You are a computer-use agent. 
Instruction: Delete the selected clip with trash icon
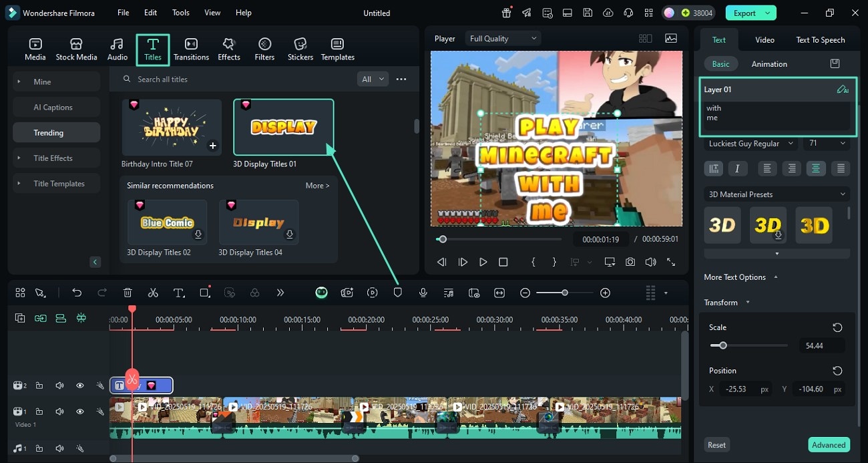click(128, 293)
